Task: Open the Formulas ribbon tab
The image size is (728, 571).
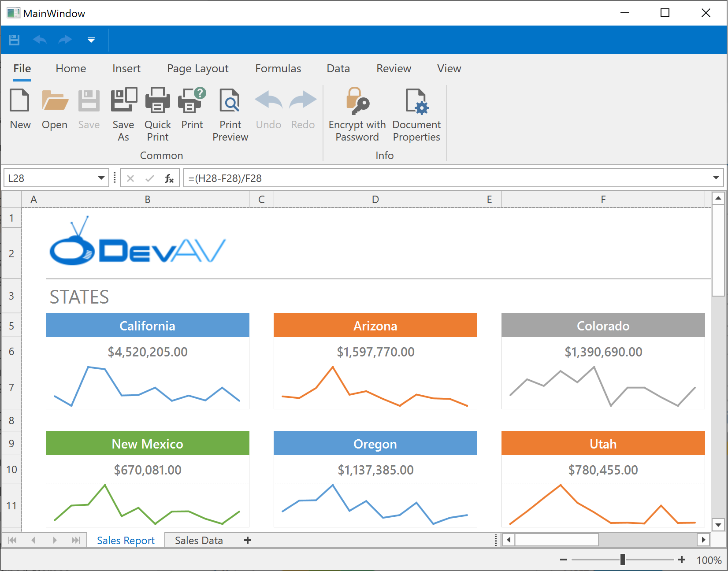Action: (278, 69)
